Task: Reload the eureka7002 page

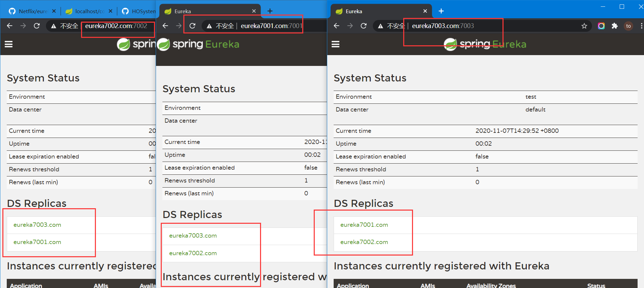Action: 37,26
